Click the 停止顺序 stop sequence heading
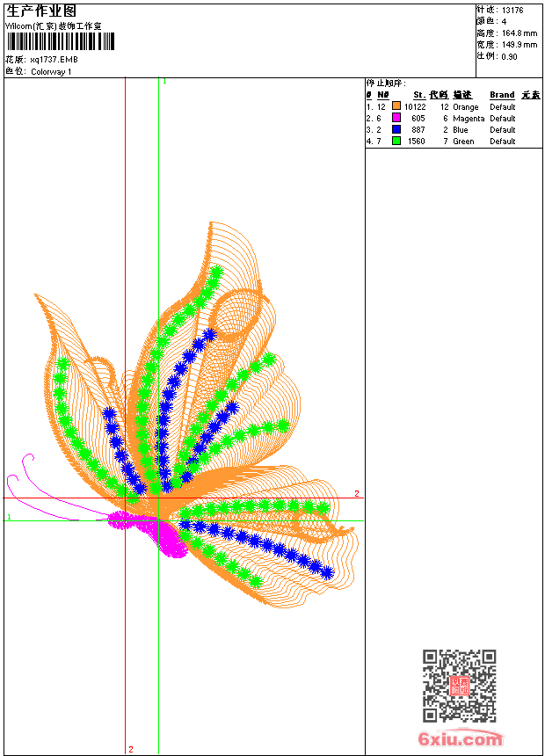Viewport: 545px width, 756px height. [x=386, y=84]
